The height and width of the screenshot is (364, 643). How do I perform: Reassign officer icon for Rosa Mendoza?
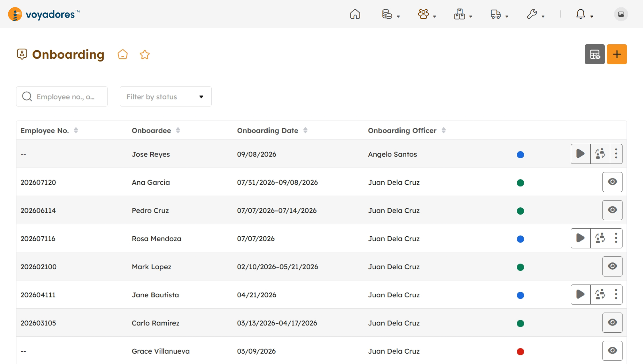(x=600, y=238)
